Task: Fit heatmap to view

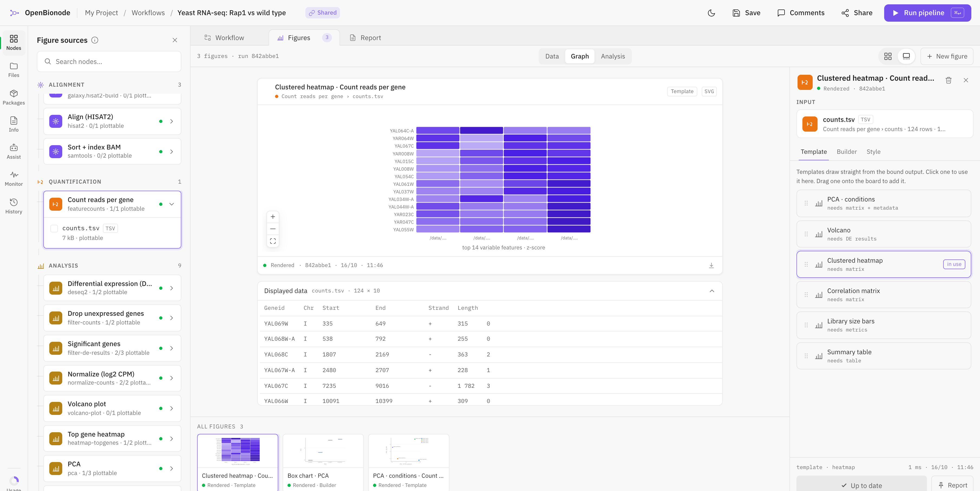Action: 273,241
